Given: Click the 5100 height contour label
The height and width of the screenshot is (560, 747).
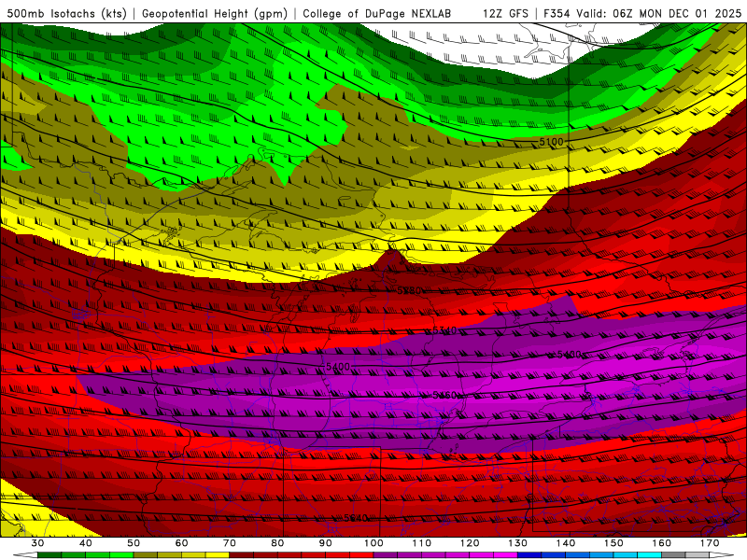Looking at the screenshot, I should 551,142.
